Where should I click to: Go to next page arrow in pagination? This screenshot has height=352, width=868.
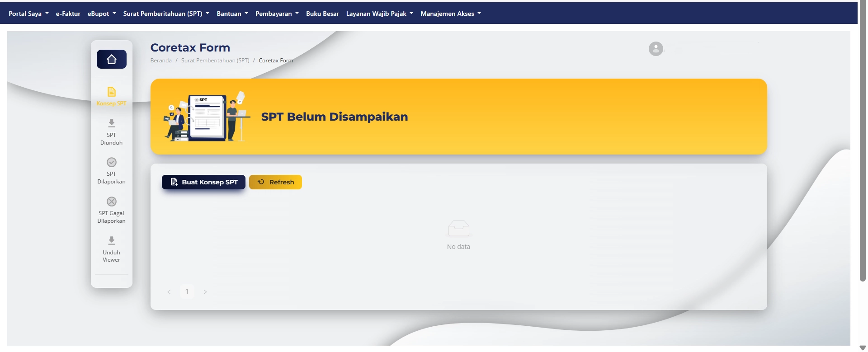click(205, 292)
